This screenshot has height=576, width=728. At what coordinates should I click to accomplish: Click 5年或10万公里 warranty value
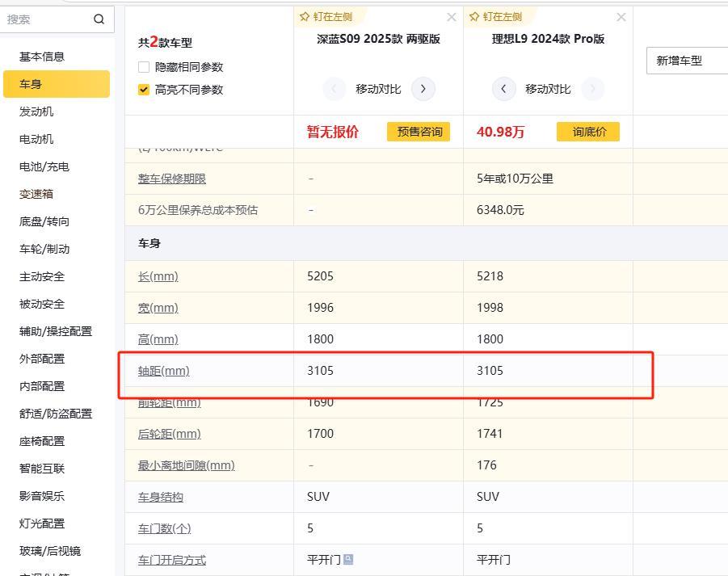[515, 179]
